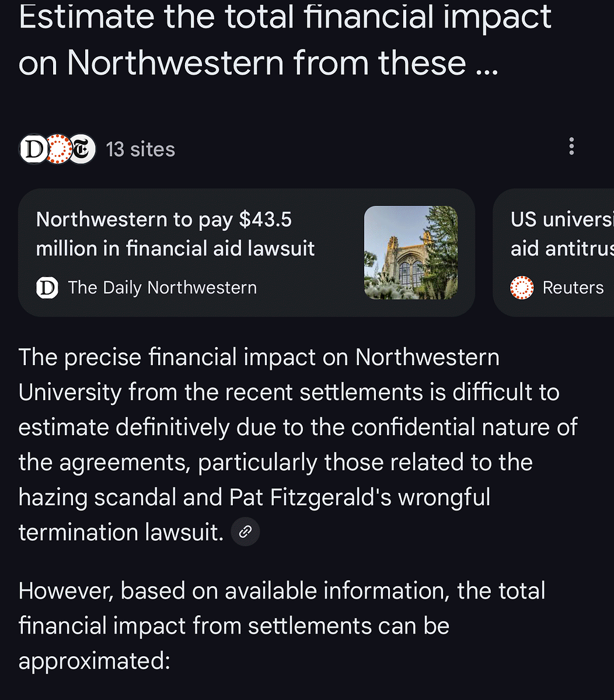Click the 'hazing scandal and Pat Fitzgerald's wrongful' line
This screenshot has height=700, width=614.
click(x=254, y=497)
